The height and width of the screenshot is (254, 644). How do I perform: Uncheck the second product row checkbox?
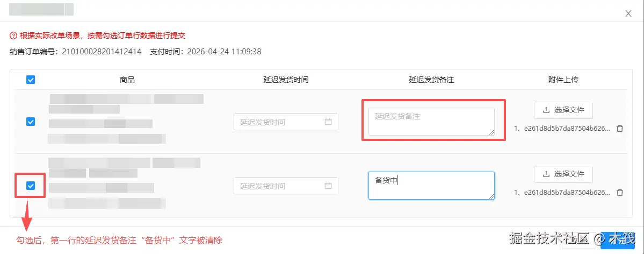point(31,186)
